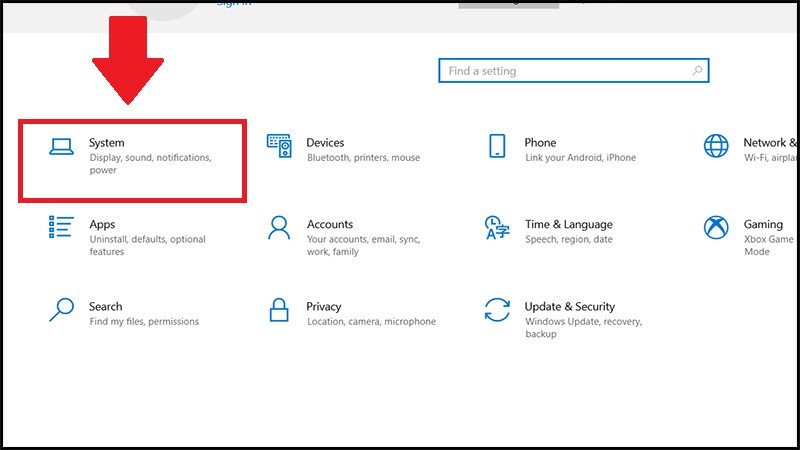The width and height of the screenshot is (800, 450).
Task: Open the 'Phone' heading text
Action: tap(540, 143)
